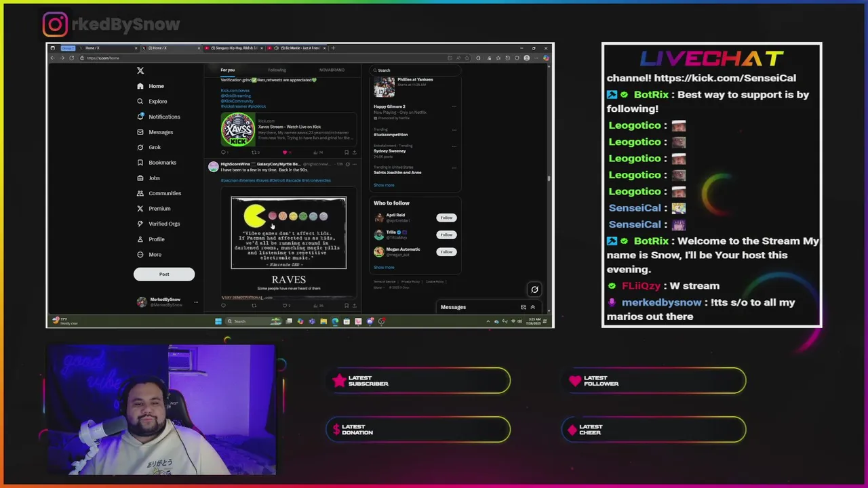Viewport: 868px width, 488px height.
Task: Go back in the browser
Action: click(x=52, y=58)
